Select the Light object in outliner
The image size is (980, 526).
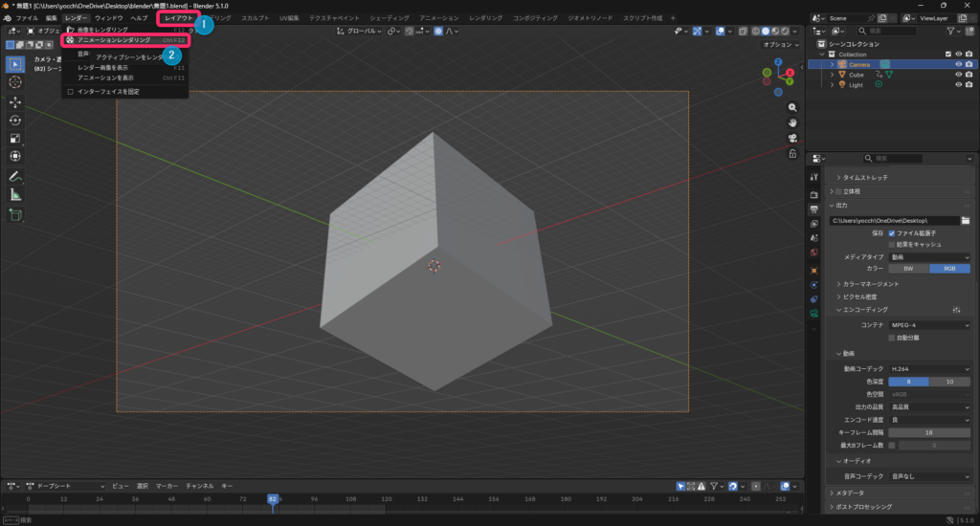tap(856, 85)
